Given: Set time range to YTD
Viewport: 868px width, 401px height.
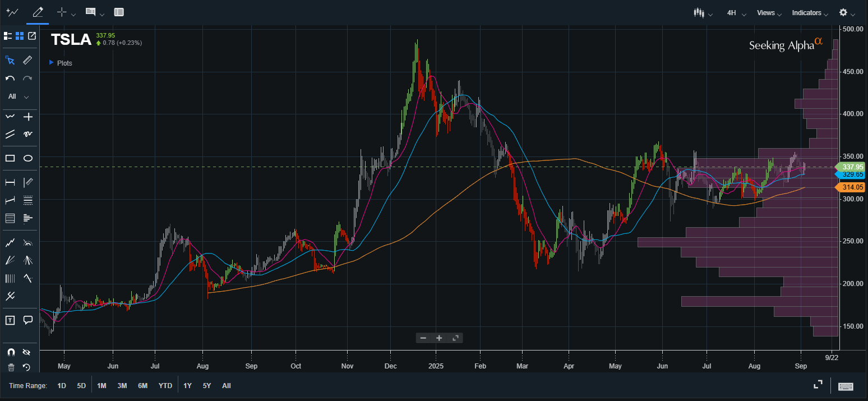Looking at the screenshot, I should pyautogui.click(x=165, y=386).
